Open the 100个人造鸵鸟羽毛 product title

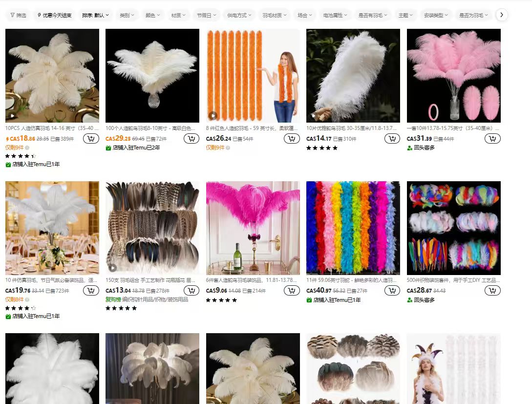150,128
